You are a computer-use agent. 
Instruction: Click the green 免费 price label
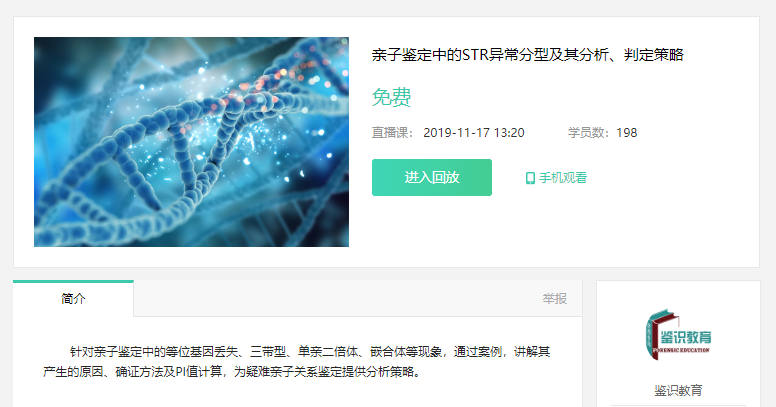(391, 97)
